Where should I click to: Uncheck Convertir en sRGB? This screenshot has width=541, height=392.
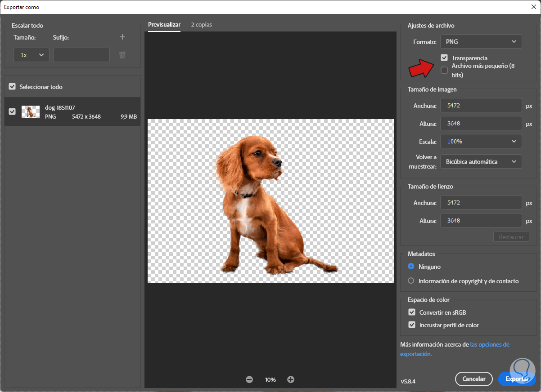tap(412, 312)
